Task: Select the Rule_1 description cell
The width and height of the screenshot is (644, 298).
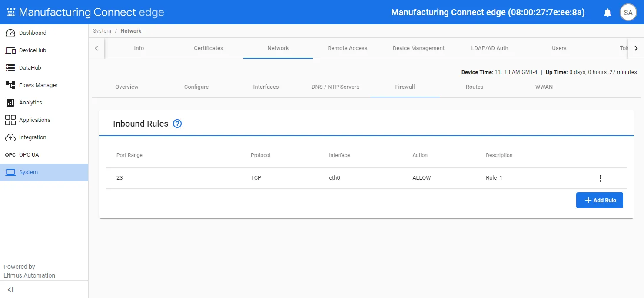Action: (494, 178)
